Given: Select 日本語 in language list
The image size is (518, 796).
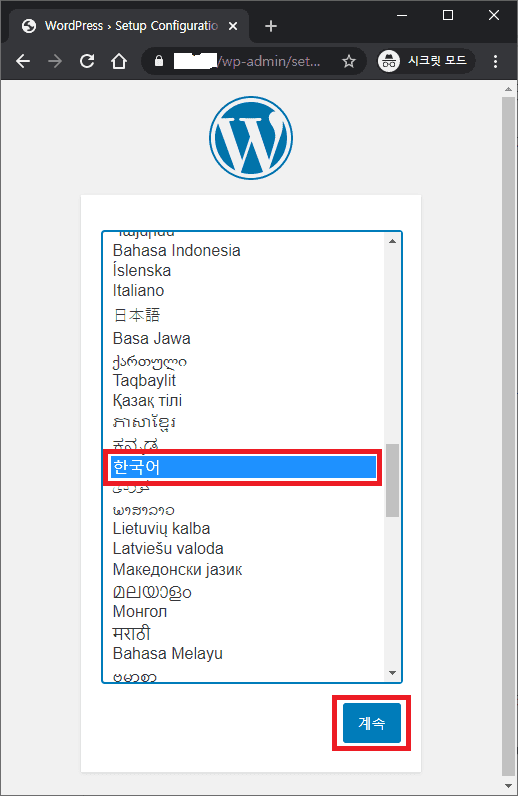Looking at the screenshot, I should coord(244,315).
